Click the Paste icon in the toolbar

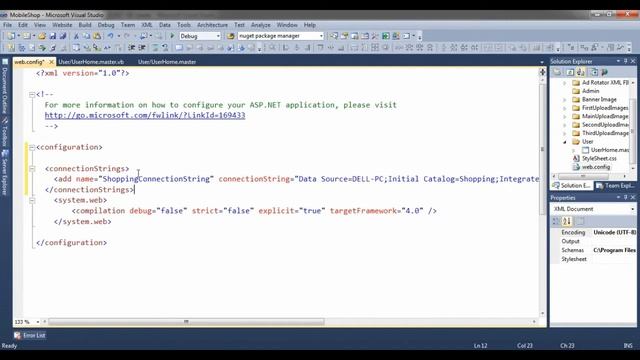[97, 36]
